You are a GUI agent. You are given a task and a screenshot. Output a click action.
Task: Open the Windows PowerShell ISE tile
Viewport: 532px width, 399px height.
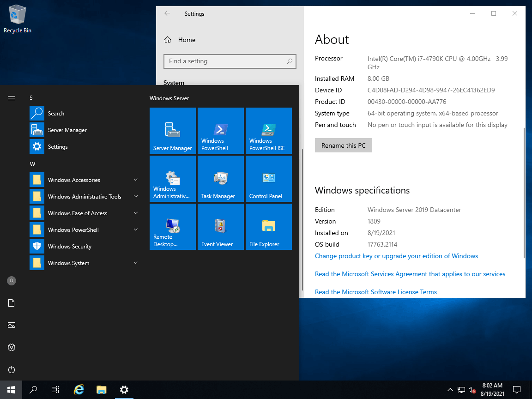click(x=269, y=131)
